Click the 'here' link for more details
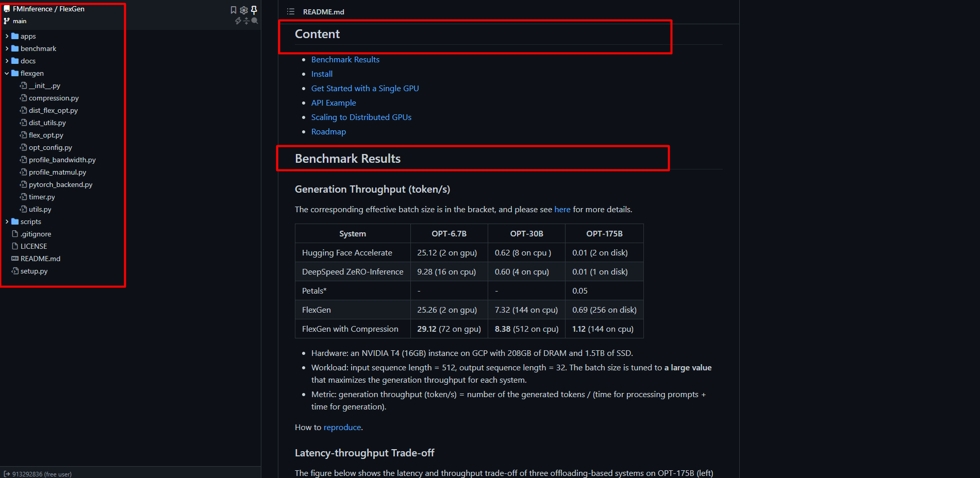980x478 pixels. point(562,210)
